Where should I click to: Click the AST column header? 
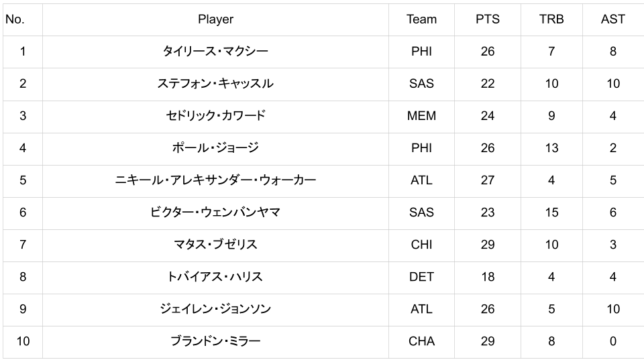[x=612, y=19]
